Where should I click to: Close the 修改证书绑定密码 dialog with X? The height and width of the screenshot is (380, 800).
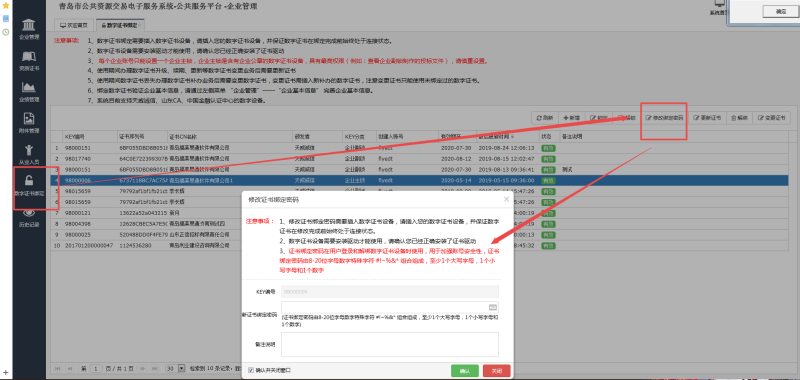(506, 199)
